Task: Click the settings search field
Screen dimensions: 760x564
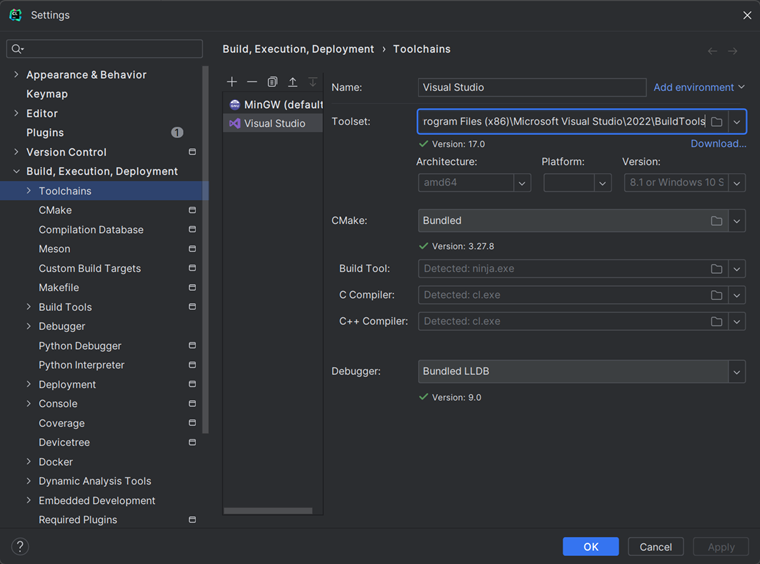Action: (105, 48)
